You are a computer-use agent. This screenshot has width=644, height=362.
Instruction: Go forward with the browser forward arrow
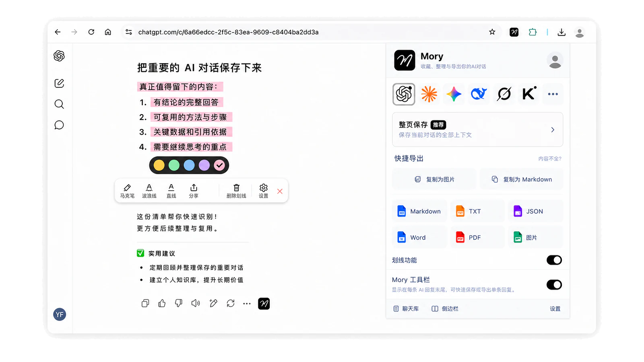[x=74, y=32]
